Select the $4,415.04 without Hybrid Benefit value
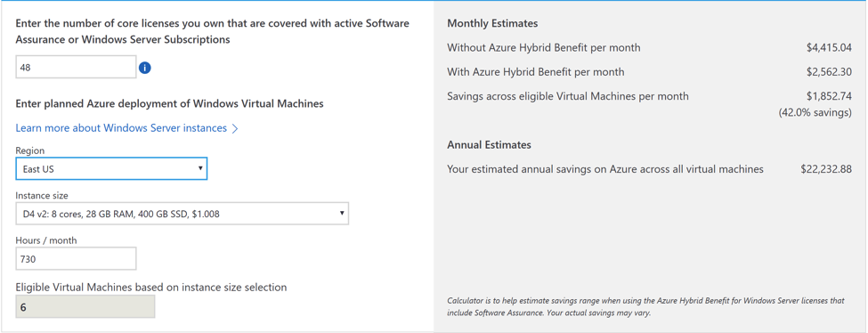Screen dimensions: 868x333 (x=829, y=48)
